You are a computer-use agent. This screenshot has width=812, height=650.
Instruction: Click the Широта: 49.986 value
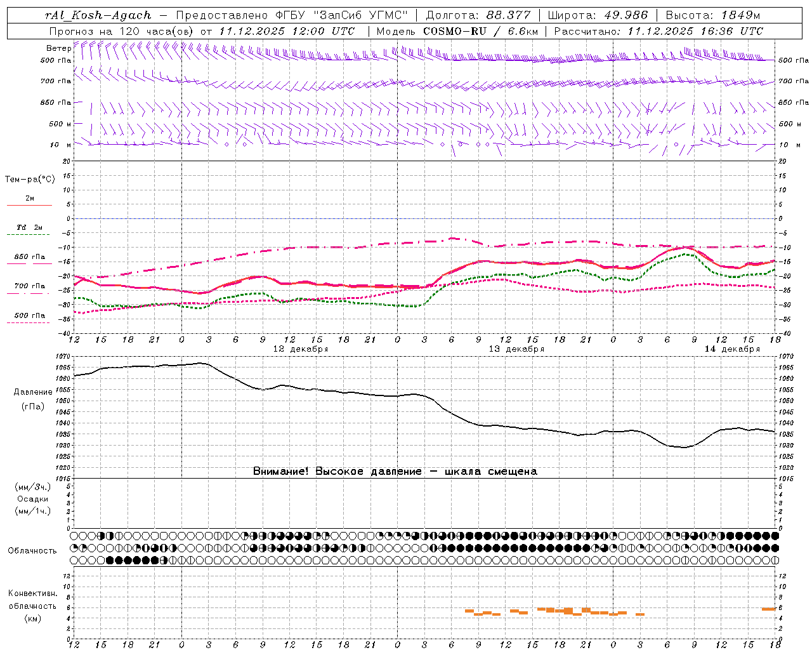(598, 15)
